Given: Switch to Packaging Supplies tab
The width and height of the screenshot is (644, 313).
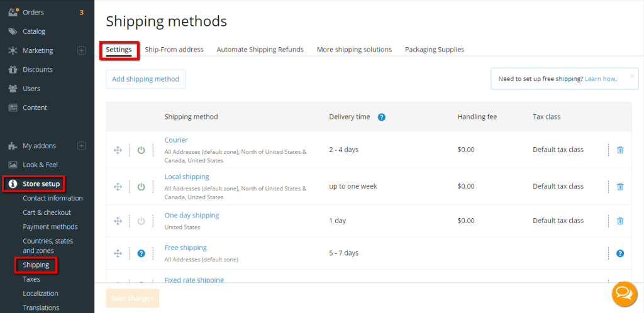Looking at the screenshot, I should [x=435, y=50].
